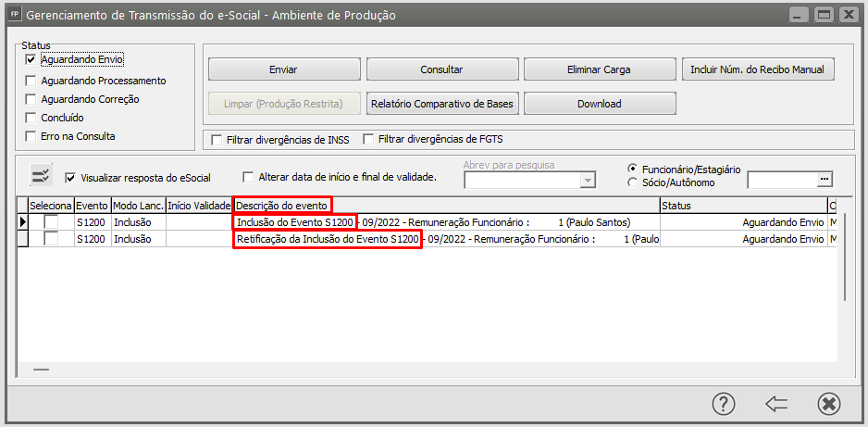Click the back arrow icon

point(776,404)
